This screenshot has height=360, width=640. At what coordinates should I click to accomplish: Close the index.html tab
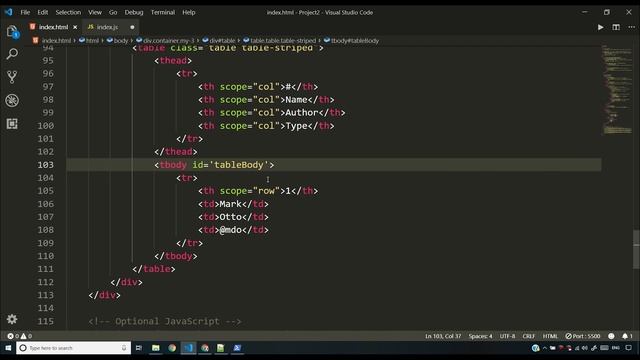coord(75,27)
